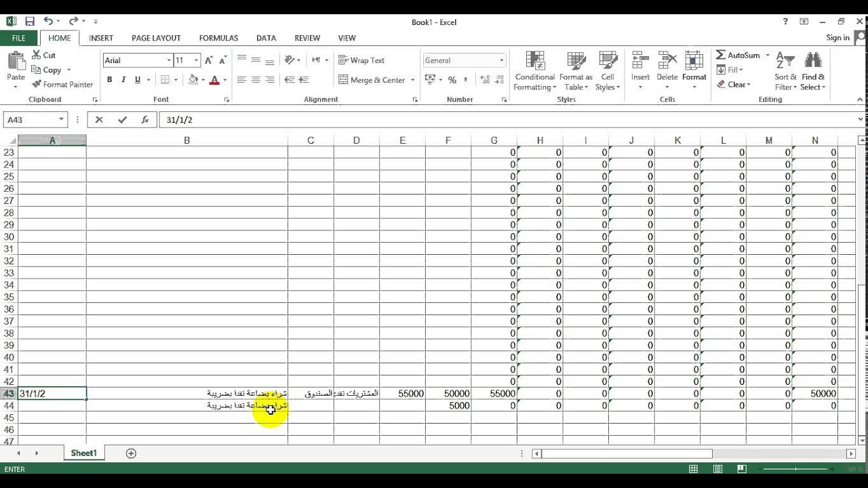Click the Decrease Font Size icon
Screen dimensions: 868x488
pyautogui.click(x=223, y=60)
